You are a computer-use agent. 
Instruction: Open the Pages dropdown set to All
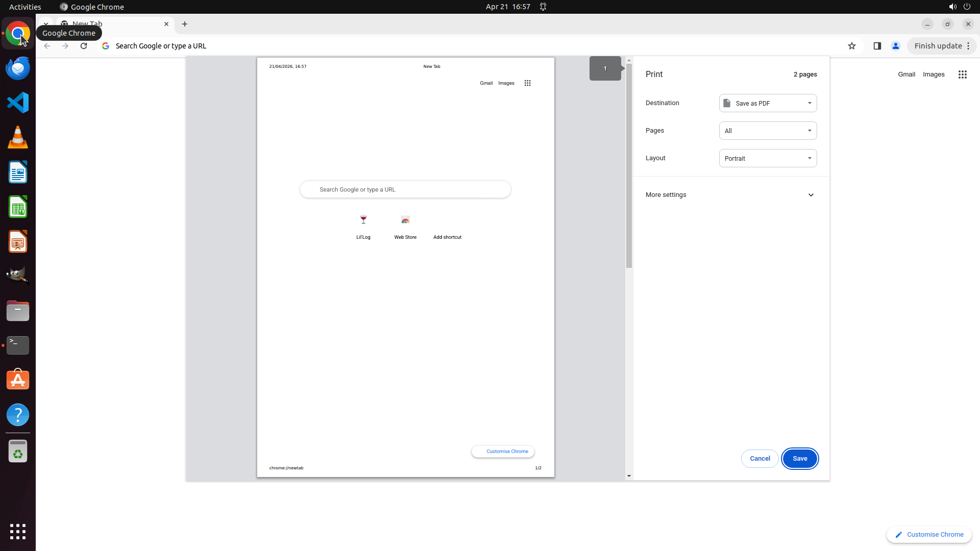[x=768, y=131]
